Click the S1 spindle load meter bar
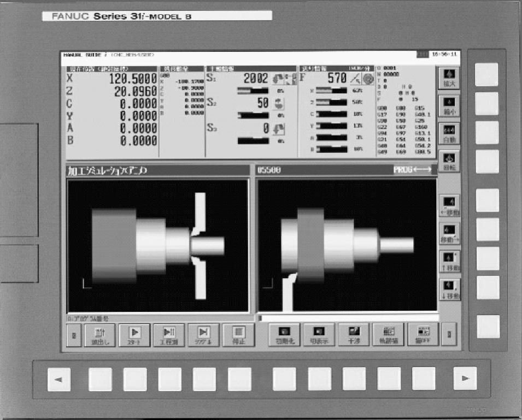The image size is (522, 420). pyautogui.click(x=253, y=91)
